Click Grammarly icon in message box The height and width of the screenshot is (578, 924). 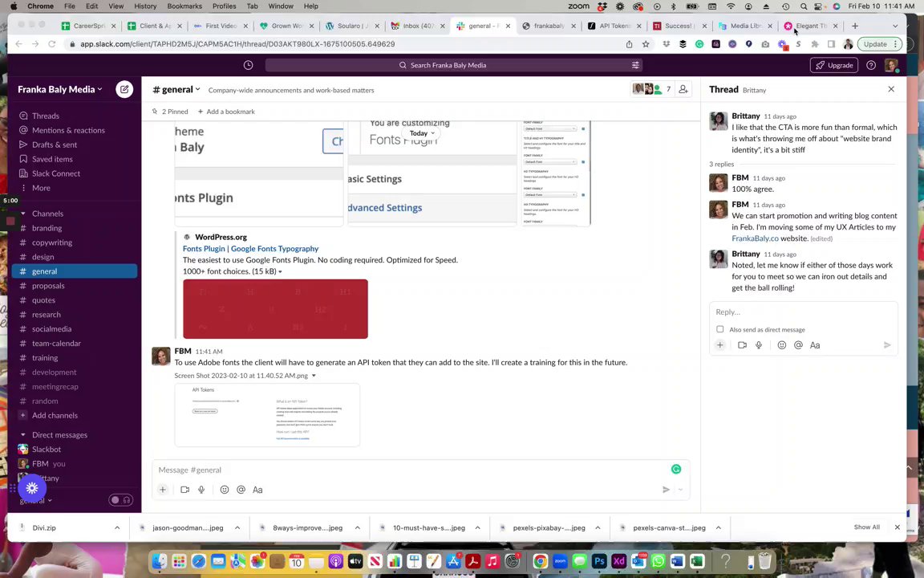click(x=676, y=469)
